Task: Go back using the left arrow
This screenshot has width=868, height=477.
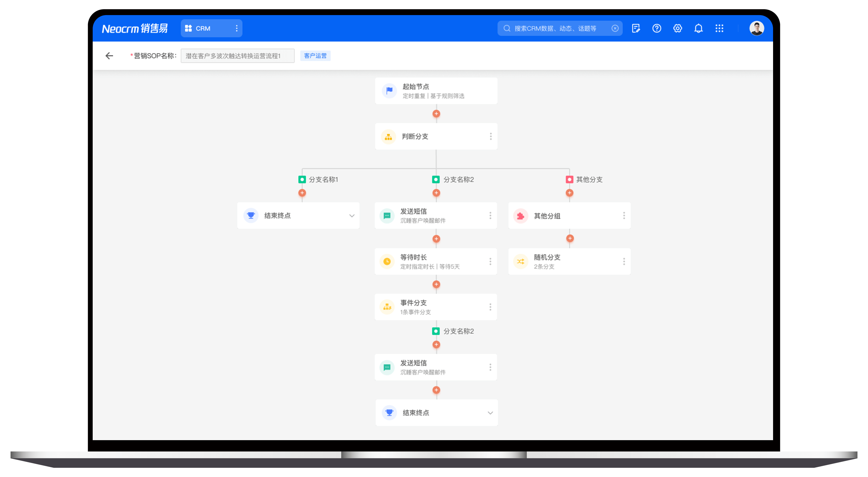Action: 109,56
